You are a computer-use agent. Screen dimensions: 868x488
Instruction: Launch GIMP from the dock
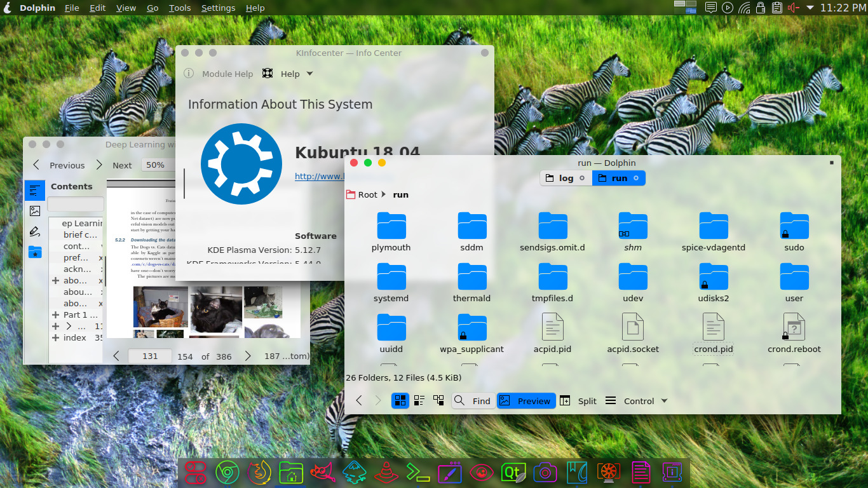(323, 472)
